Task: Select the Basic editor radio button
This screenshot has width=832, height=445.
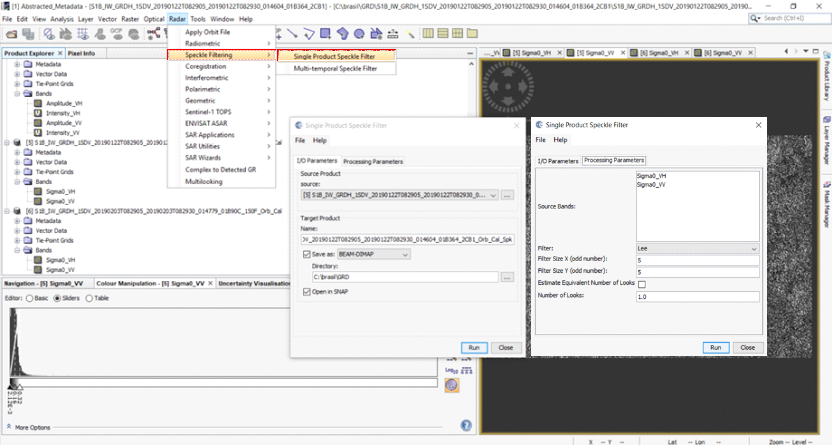Action: click(x=30, y=298)
